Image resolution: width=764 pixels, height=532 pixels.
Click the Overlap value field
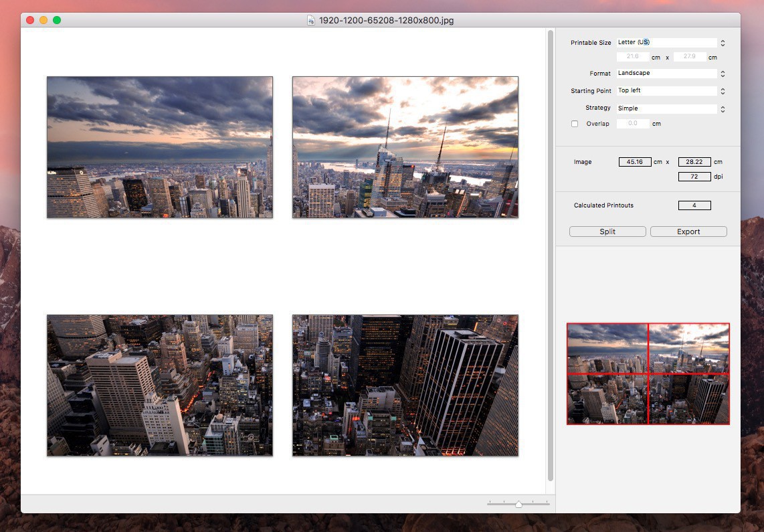click(633, 124)
